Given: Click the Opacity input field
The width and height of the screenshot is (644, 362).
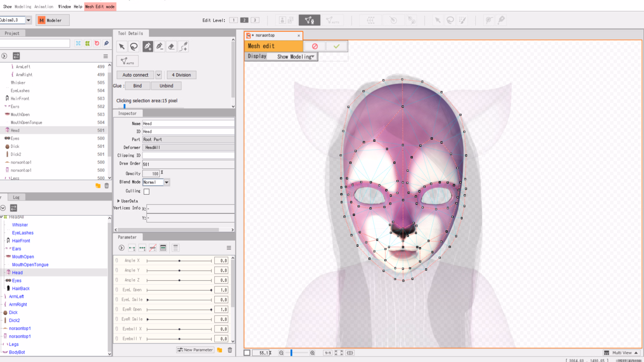Looking at the screenshot, I should [151, 174].
